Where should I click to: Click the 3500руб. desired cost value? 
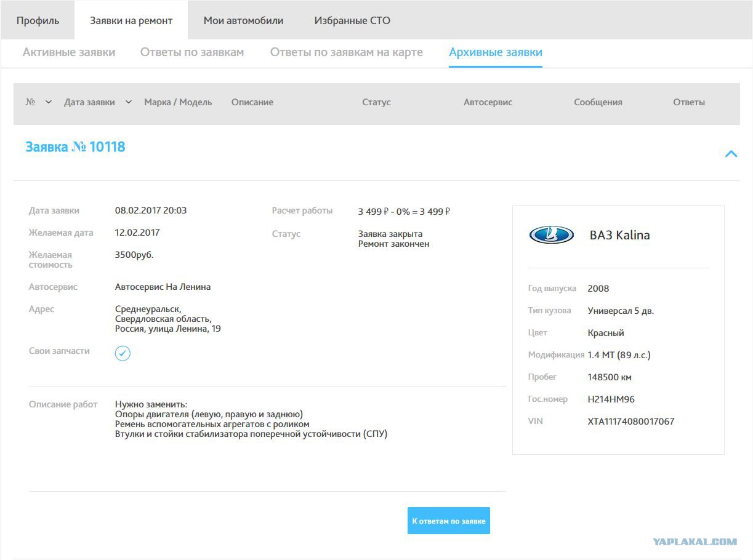point(134,255)
